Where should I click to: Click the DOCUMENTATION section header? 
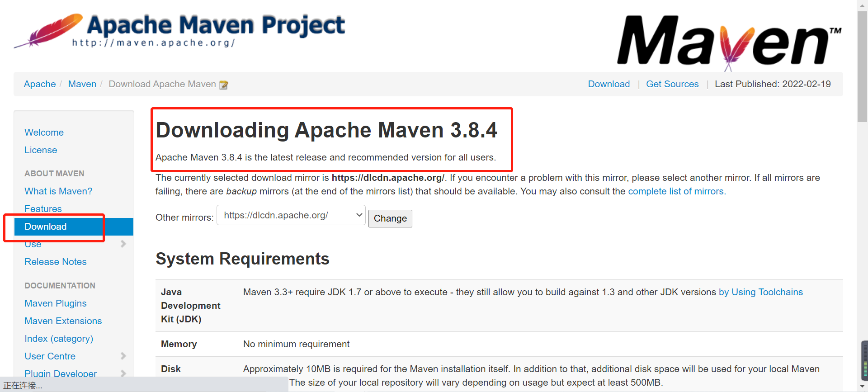(x=60, y=286)
